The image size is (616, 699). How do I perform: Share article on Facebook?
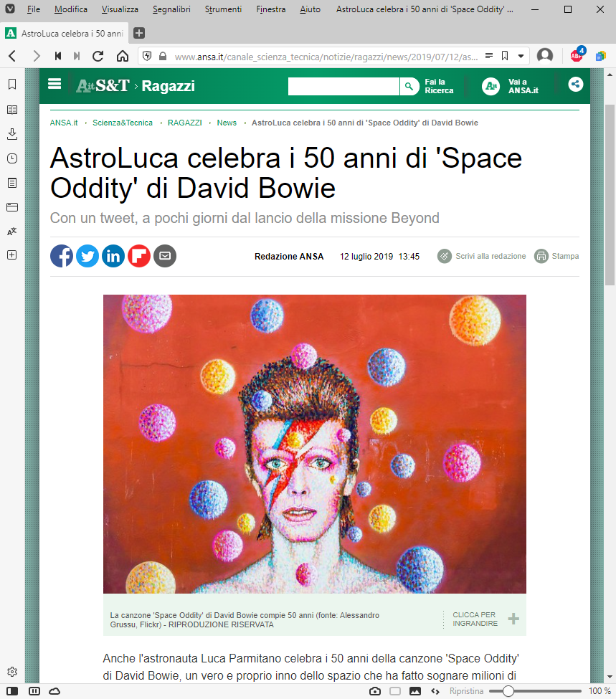(x=62, y=256)
